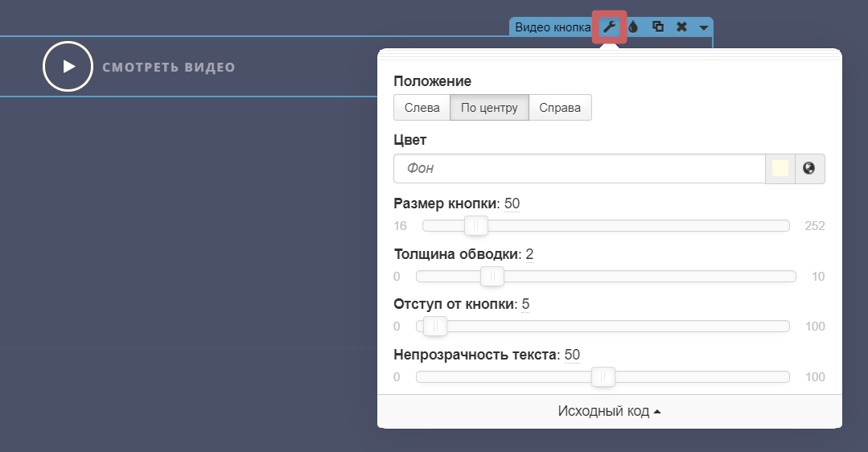Select По центру position
868x452 pixels.
pos(489,108)
